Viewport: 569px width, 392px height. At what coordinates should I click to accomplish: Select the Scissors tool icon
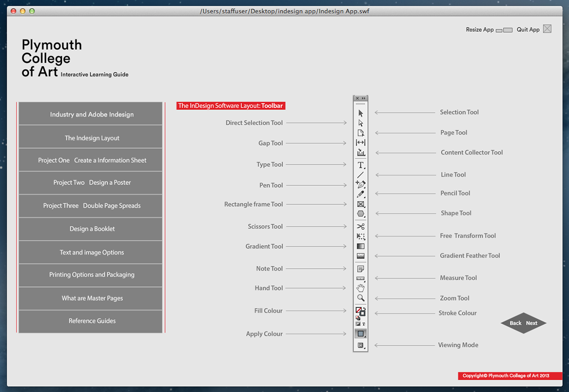click(361, 227)
